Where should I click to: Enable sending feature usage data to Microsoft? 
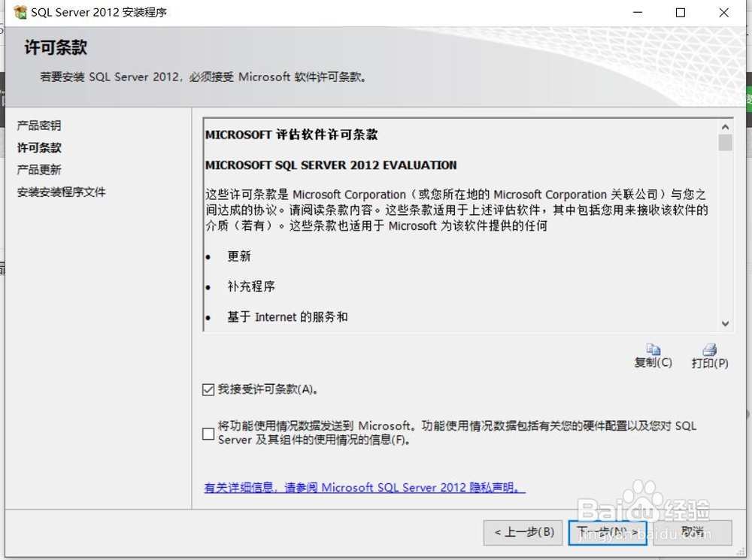click(x=208, y=434)
